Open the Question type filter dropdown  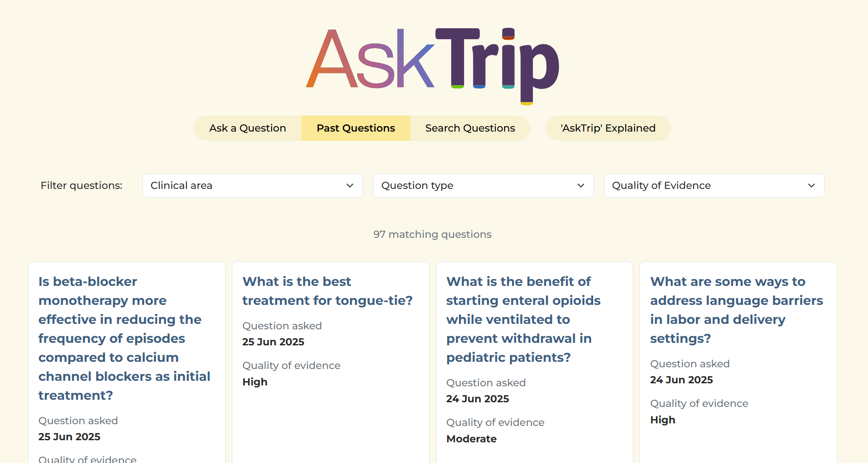tap(483, 186)
